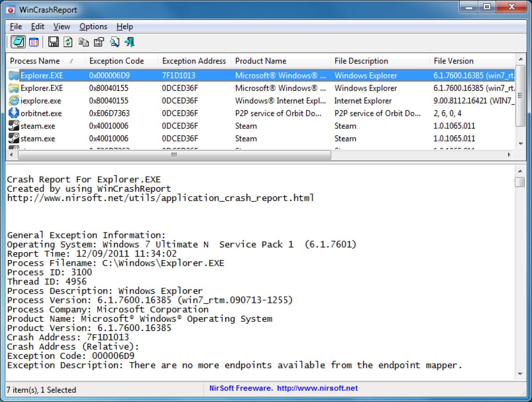Open the File menu
Image resolution: width=532 pixels, height=402 pixels.
[16, 27]
